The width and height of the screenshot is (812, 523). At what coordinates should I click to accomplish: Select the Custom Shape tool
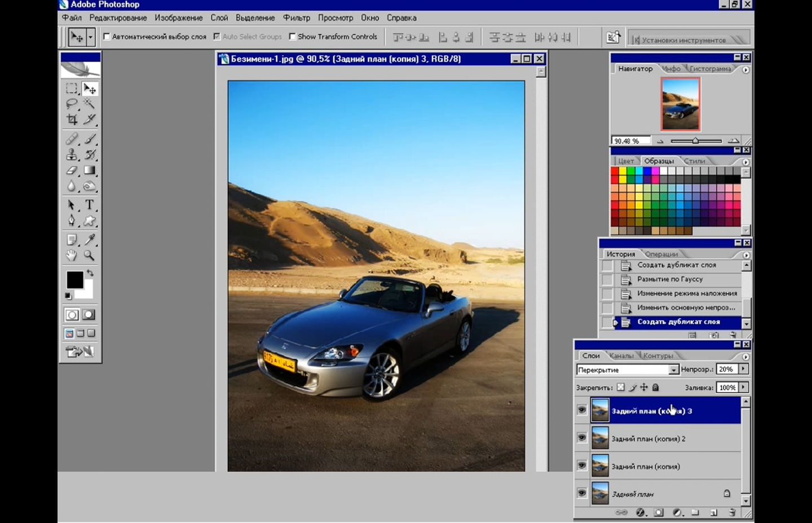pos(89,221)
